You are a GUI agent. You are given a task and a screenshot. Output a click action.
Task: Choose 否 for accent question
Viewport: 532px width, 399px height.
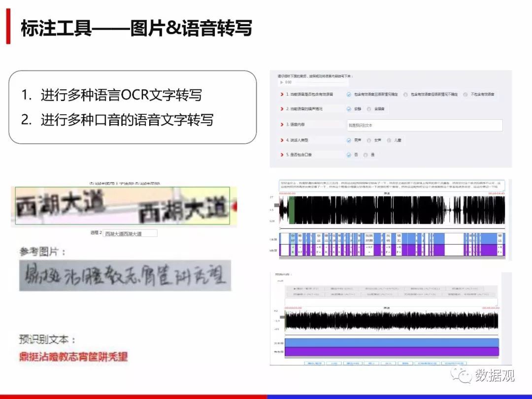[x=349, y=155]
